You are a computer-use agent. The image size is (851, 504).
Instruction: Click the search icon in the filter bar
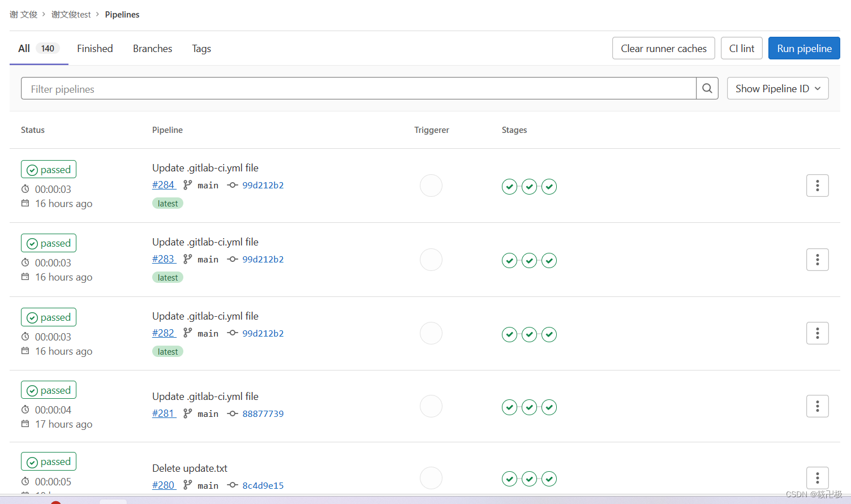[707, 88]
